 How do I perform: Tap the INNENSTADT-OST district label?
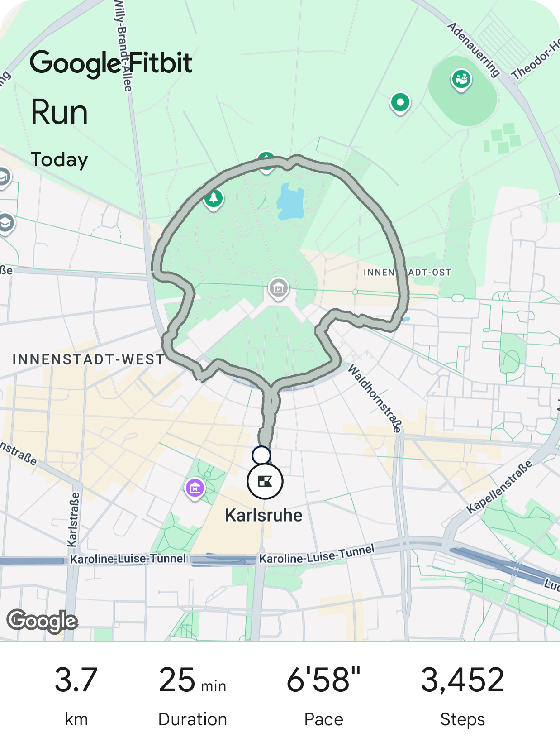point(408,273)
